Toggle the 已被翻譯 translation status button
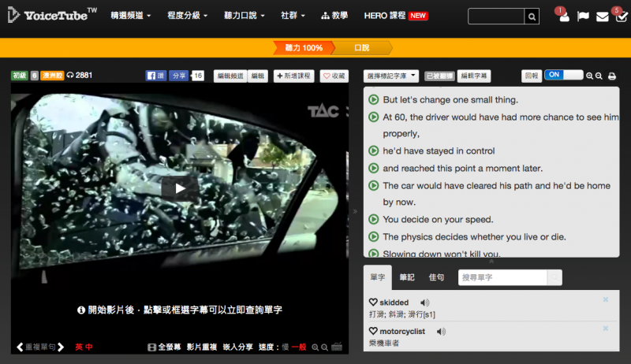 coord(439,76)
